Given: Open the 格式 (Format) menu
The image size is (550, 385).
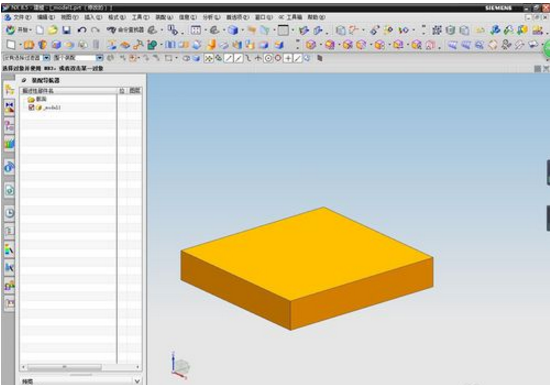Looking at the screenshot, I should 116,17.
